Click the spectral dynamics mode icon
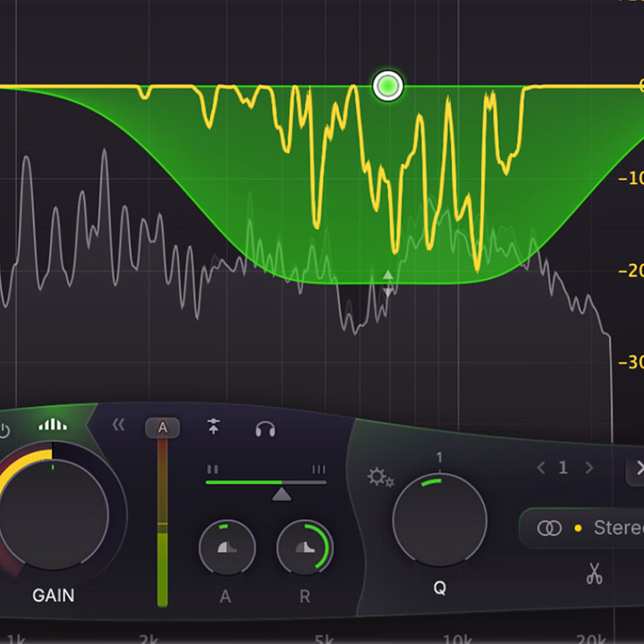This screenshot has height=644, width=644. coord(53,425)
